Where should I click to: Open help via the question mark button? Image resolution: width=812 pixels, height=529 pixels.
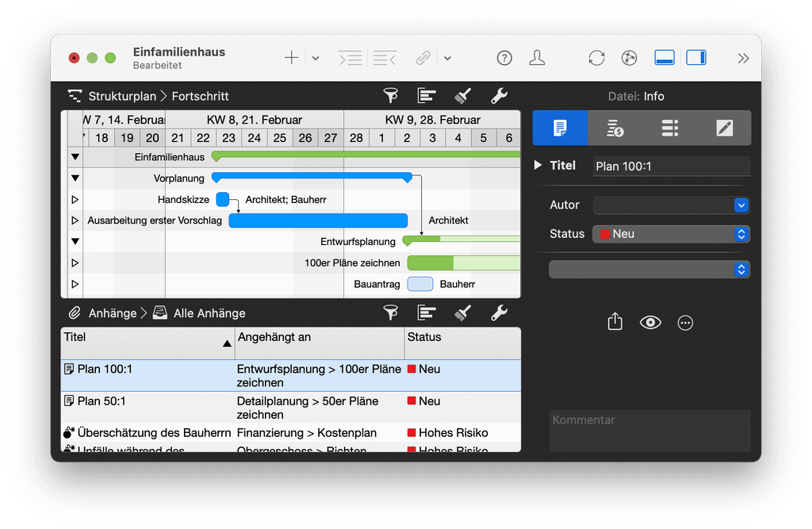pos(504,58)
